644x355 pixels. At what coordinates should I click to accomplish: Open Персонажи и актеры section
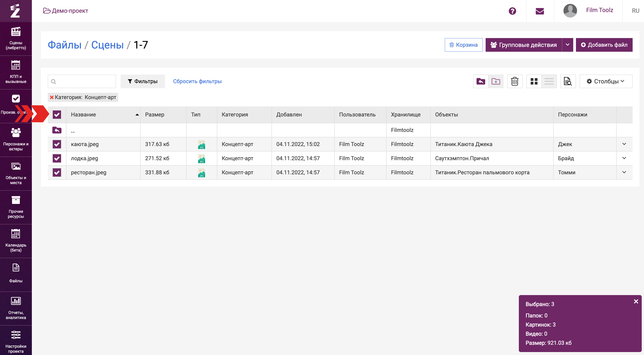point(16,140)
